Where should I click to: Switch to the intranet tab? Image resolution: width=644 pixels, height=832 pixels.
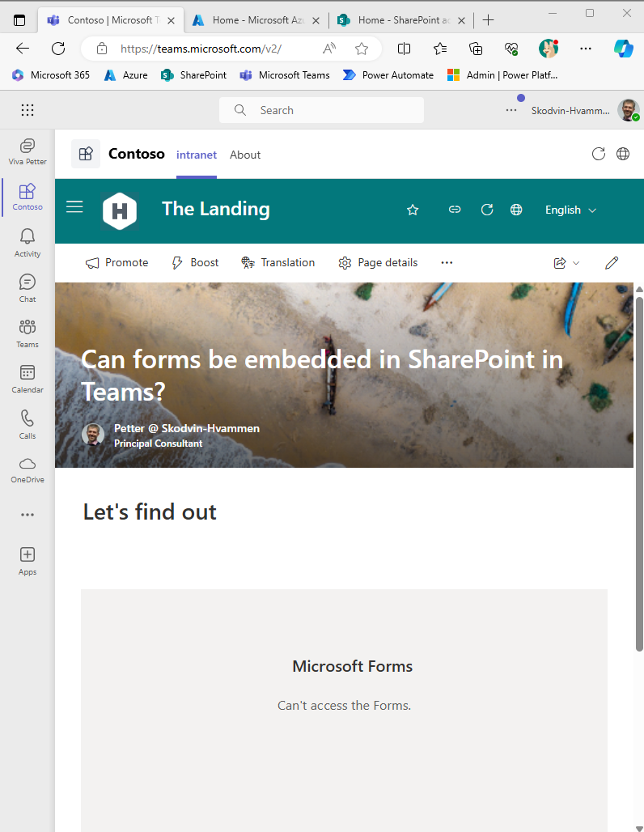[197, 155]
